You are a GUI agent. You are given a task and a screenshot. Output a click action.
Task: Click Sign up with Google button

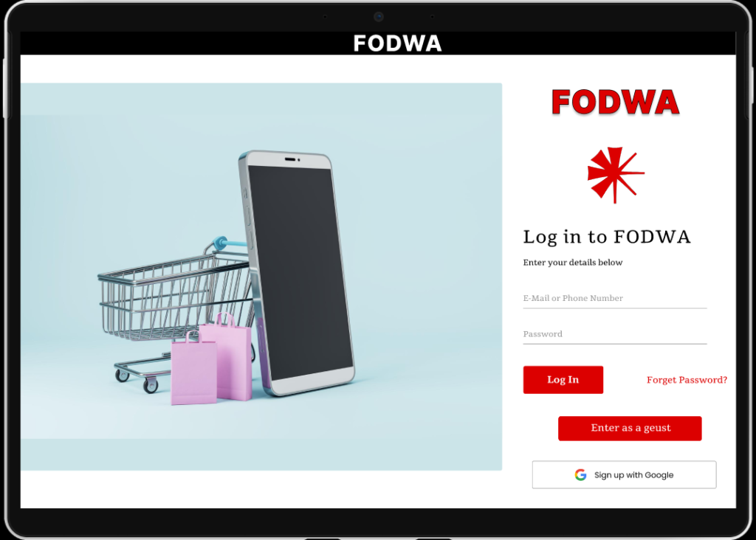(624, 475)
